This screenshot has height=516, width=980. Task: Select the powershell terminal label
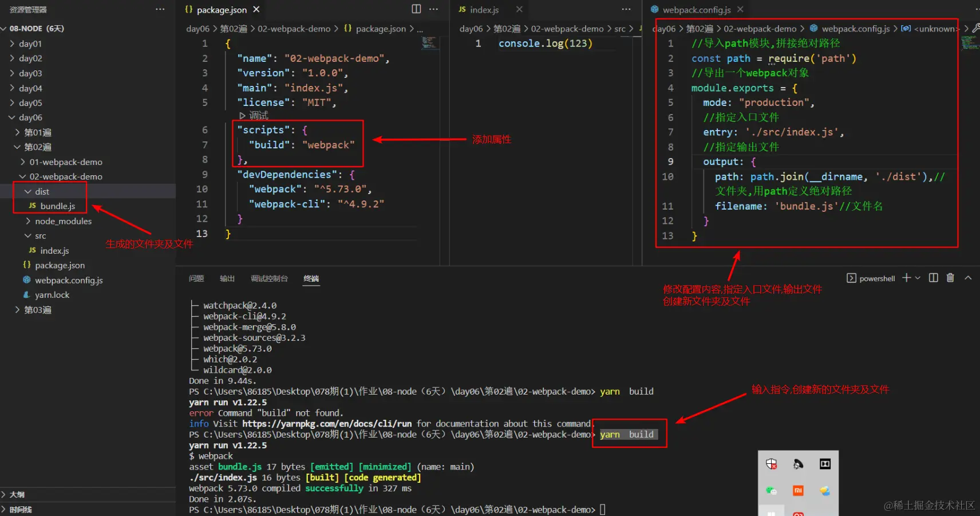[877, 278]
